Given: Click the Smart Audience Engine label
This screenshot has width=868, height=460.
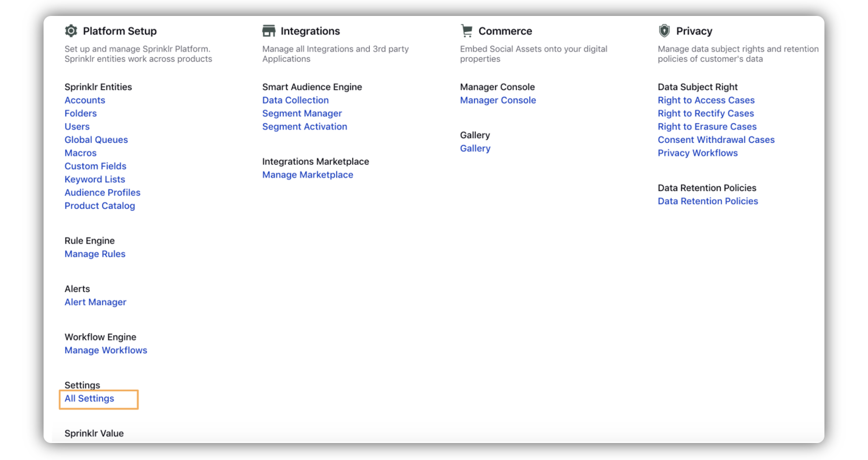Looking at the screenshot, I should pos(312,87).
